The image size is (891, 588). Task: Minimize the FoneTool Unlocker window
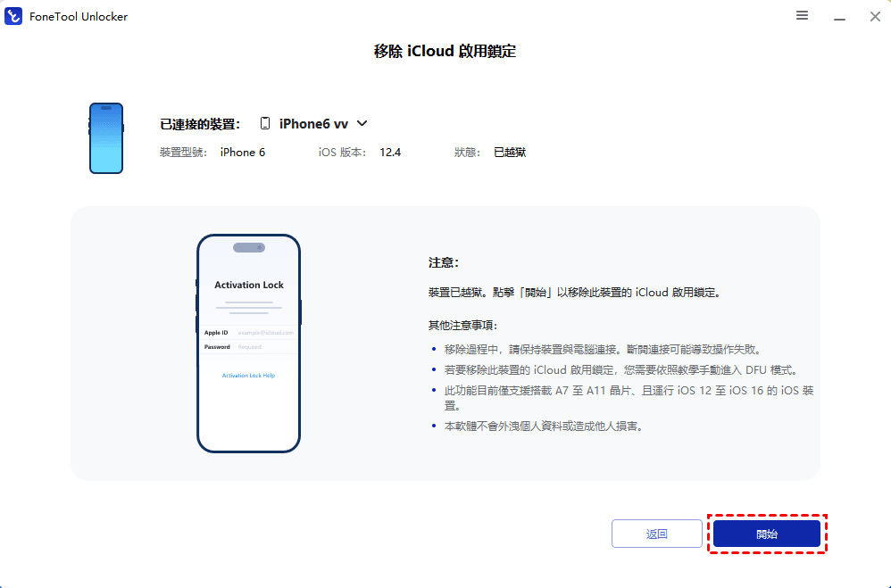point(839,16)
